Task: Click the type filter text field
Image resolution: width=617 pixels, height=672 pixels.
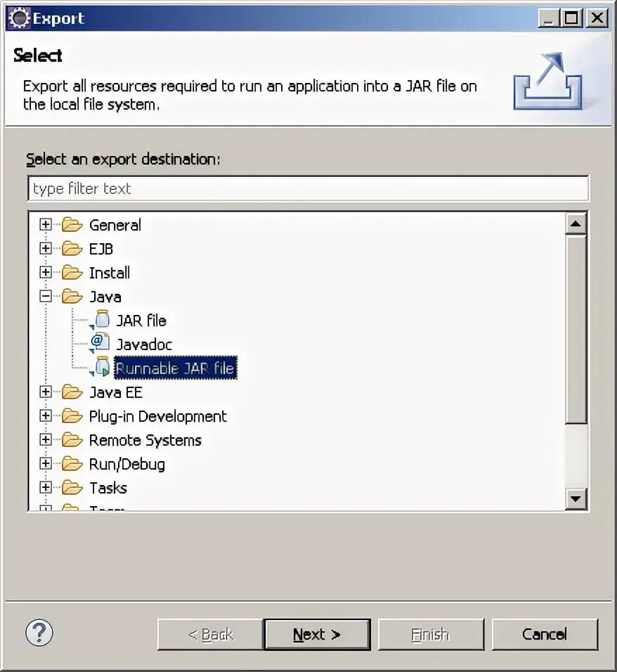Action: (308, 188)
